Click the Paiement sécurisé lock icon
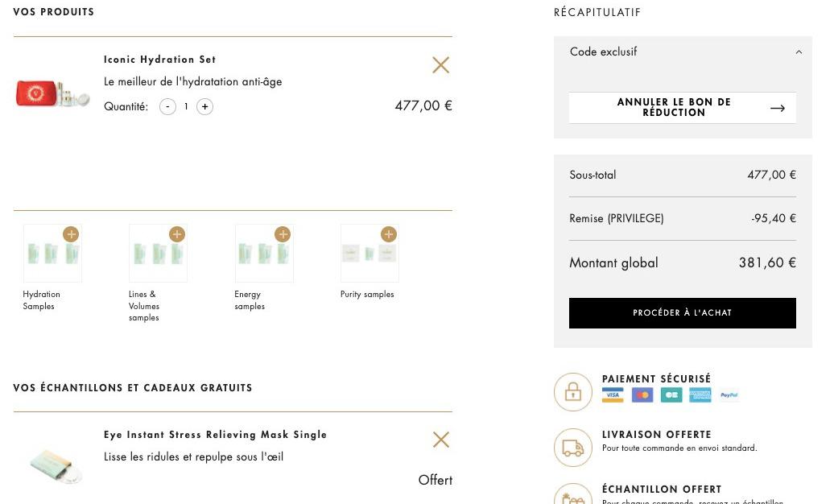 point(573,392)
